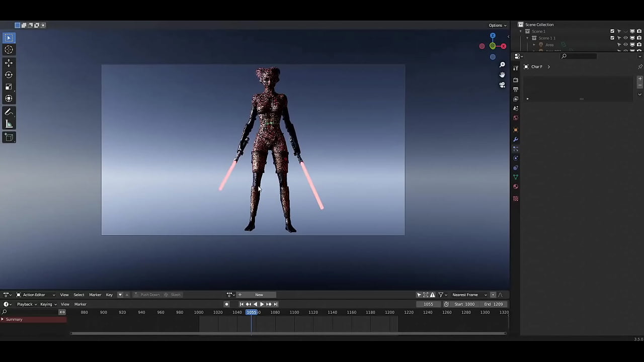Image resolution: width=644 pixels, height=362 pixels.
Task: Activate the Cursor tool
Action: tap(9, 49)
